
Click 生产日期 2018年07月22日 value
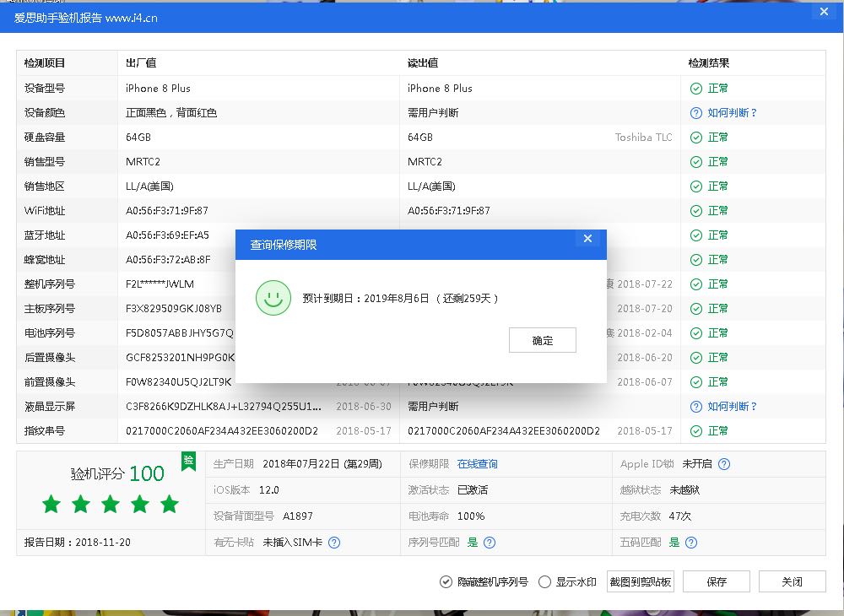(322, 464)
